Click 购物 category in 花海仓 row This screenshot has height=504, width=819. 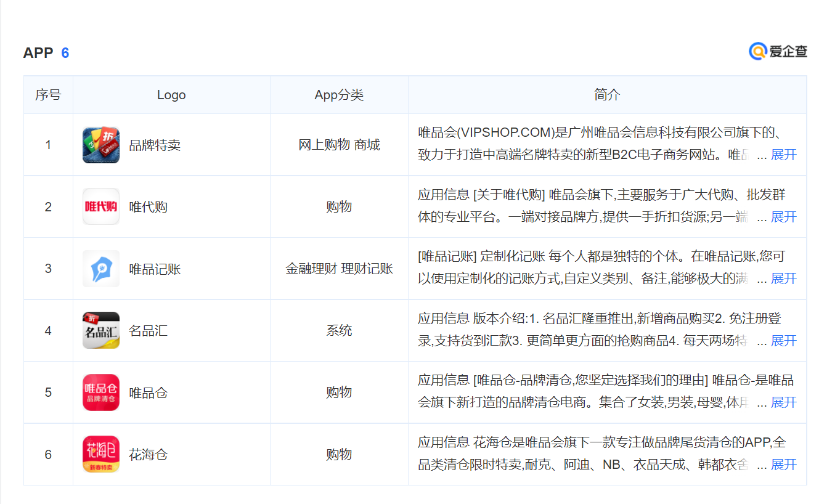[x=339, y=454]
